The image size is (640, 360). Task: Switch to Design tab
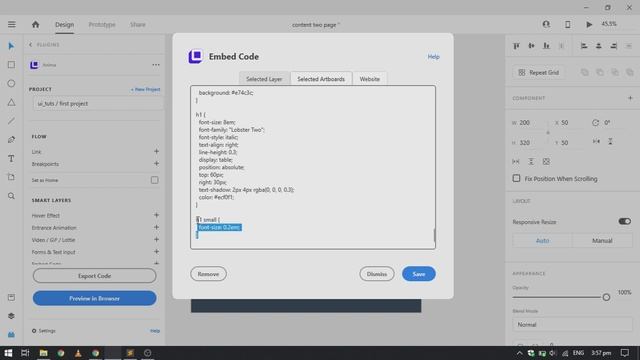coord(64,24)
